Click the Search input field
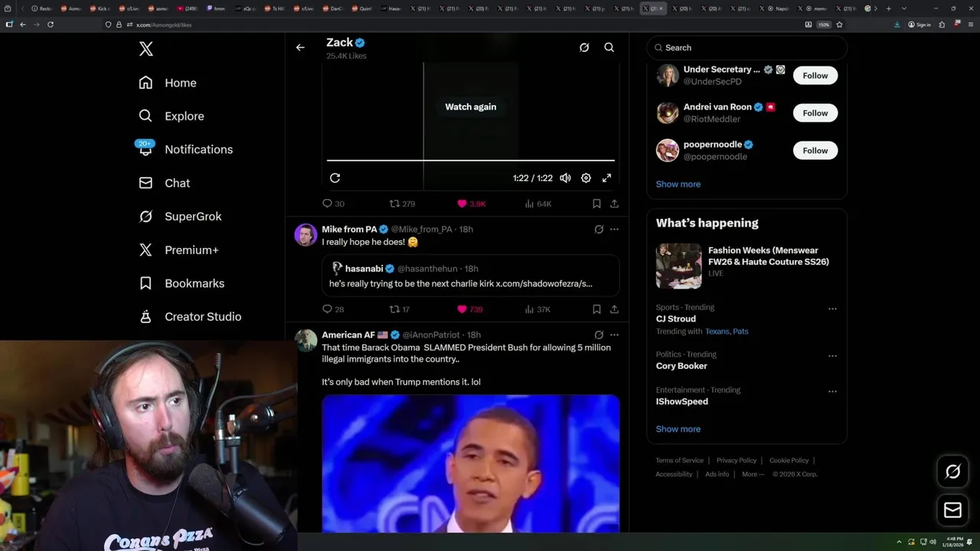 [x=747, y=47]
